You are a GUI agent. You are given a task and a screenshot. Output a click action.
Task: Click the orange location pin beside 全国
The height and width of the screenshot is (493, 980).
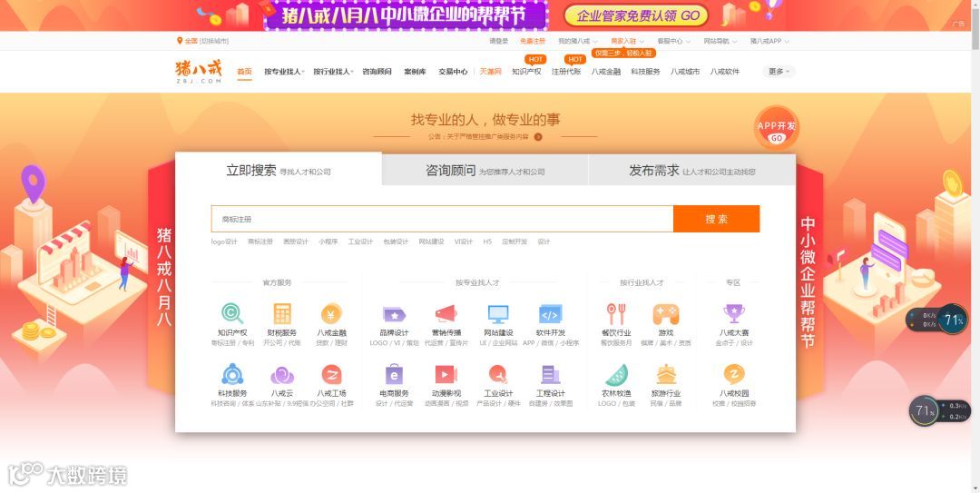tap(180, 41)
